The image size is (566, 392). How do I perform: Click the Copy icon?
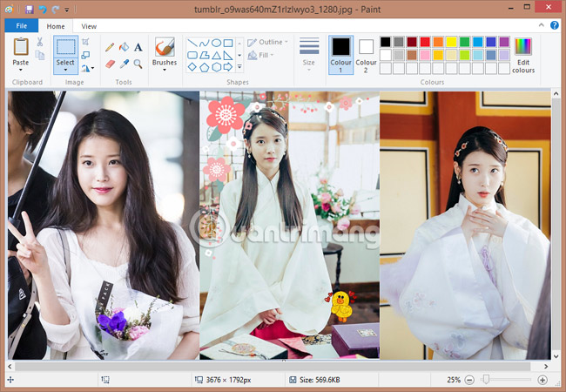[40, 55]
